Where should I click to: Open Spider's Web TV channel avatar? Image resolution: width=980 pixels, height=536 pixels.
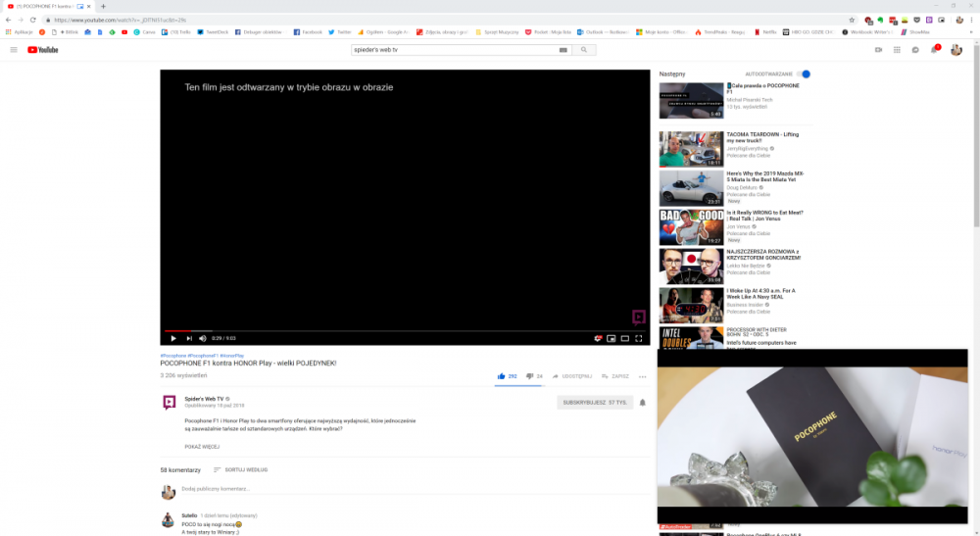click(169, 402)
